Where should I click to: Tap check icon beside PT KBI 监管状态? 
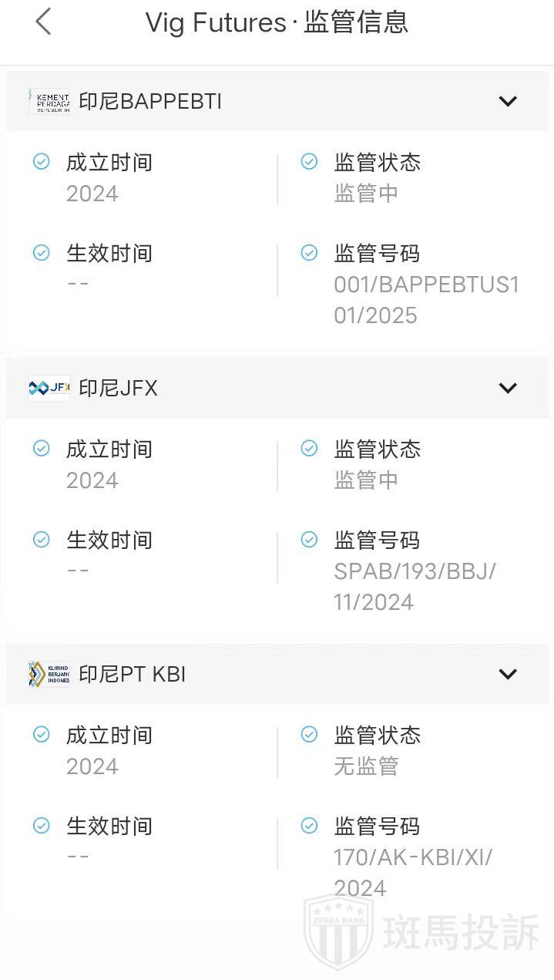click(309, 735)
